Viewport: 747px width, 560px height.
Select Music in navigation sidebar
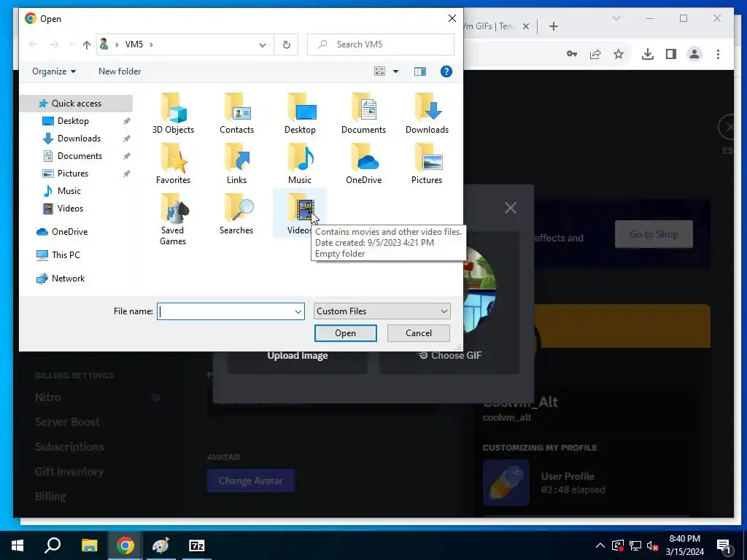coord(69,191)
